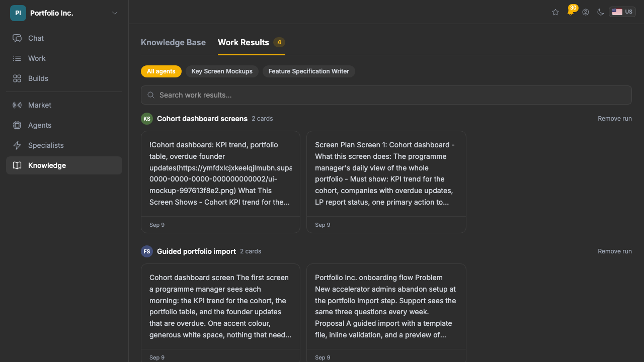
Task: Open the Specialists lightning icon
Action: pyautogui.click(x=17, y=145)
